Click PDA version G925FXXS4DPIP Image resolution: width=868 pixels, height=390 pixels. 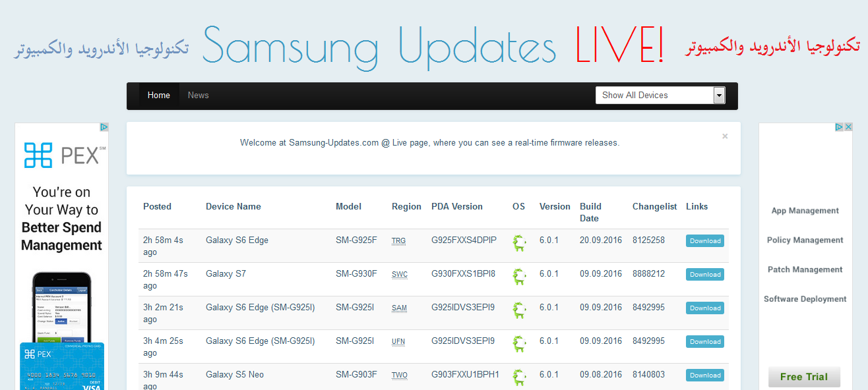pos(464,240)
